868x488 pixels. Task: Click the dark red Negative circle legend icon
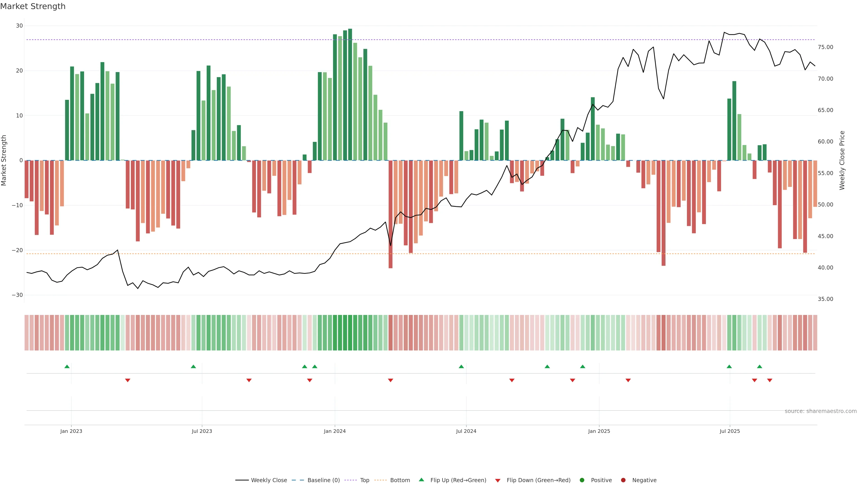tap(623, 480)
